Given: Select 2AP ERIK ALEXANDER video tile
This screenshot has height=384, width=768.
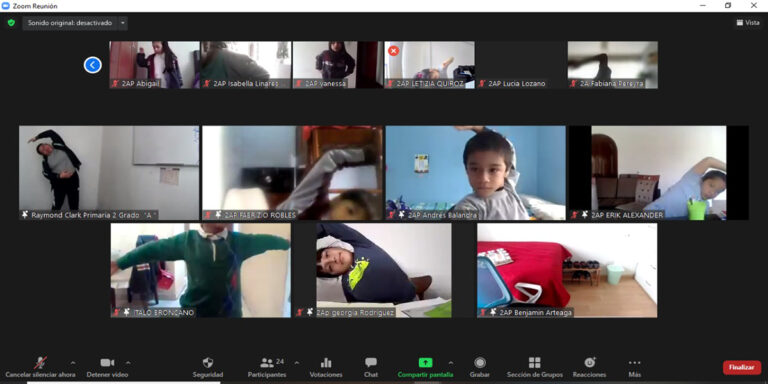Looking at the screenshot, I should point(659,173).
